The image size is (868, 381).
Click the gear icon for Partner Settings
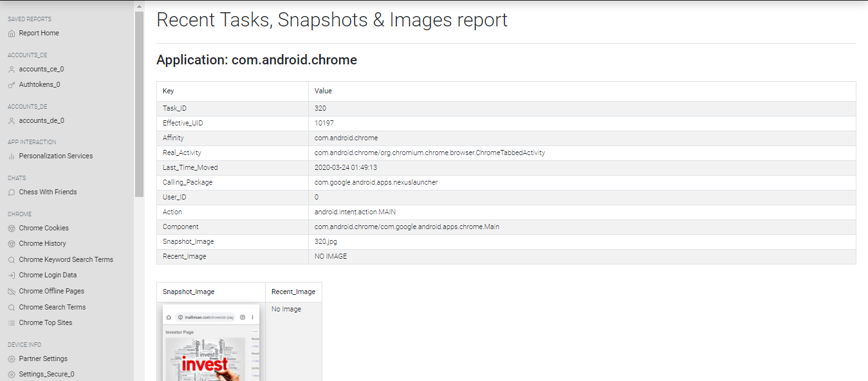click(x=12, y=359)
